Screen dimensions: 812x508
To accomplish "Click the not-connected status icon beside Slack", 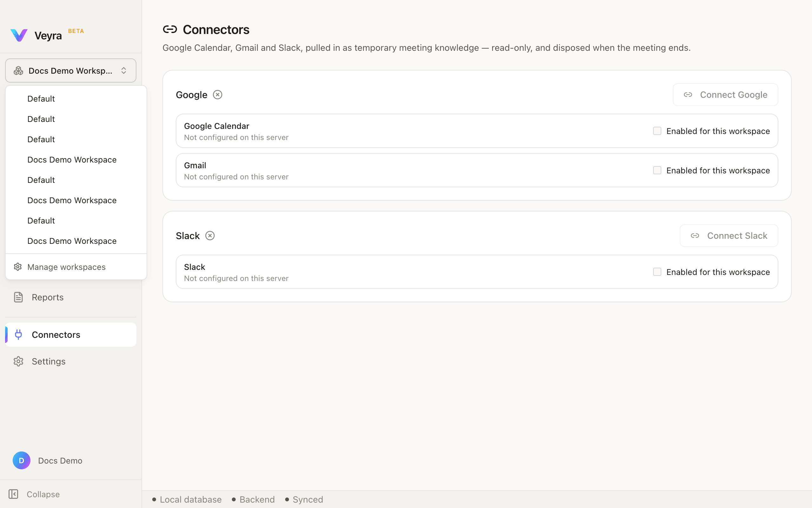I will point(210,236).
